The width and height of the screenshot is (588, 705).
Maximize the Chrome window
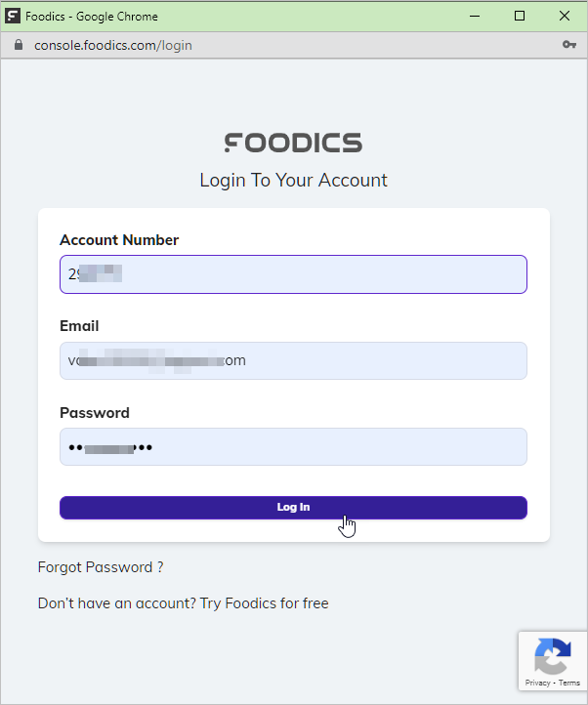click(x=520, y=16)
